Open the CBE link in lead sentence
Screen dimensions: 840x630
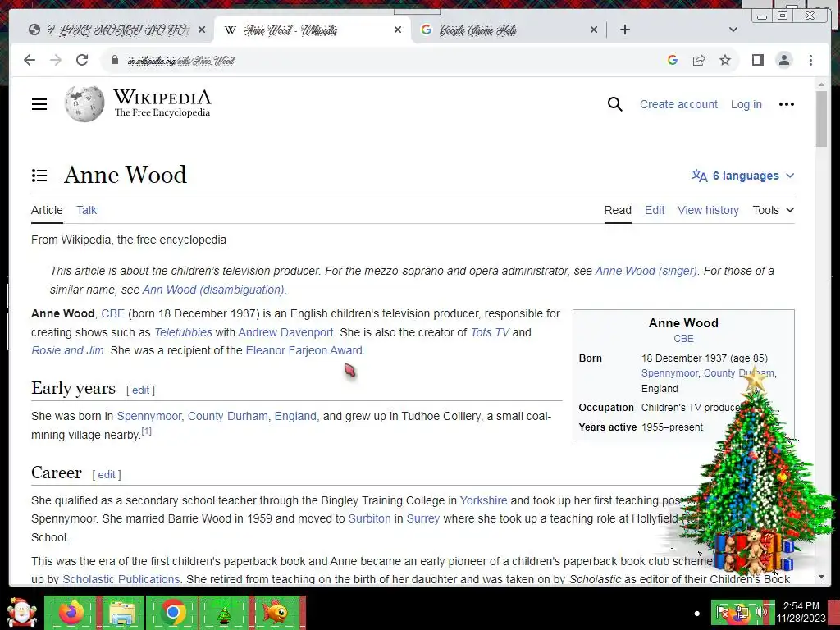(112, 313)
